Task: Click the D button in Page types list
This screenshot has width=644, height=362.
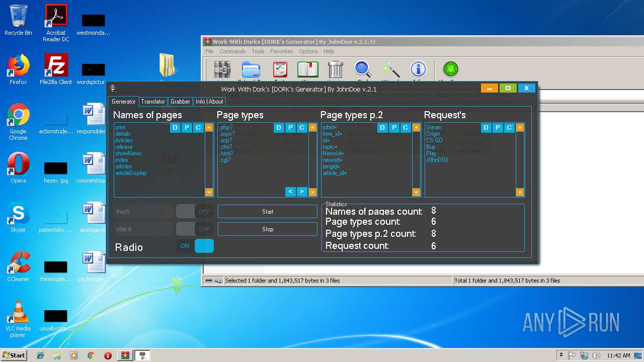Action: pos(279,128)
